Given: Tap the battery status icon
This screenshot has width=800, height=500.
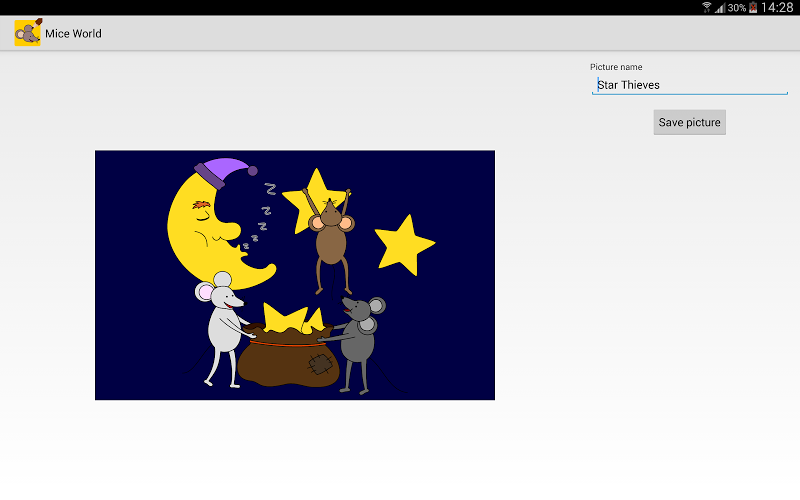Looking at the screenshot, I should 753,8.
